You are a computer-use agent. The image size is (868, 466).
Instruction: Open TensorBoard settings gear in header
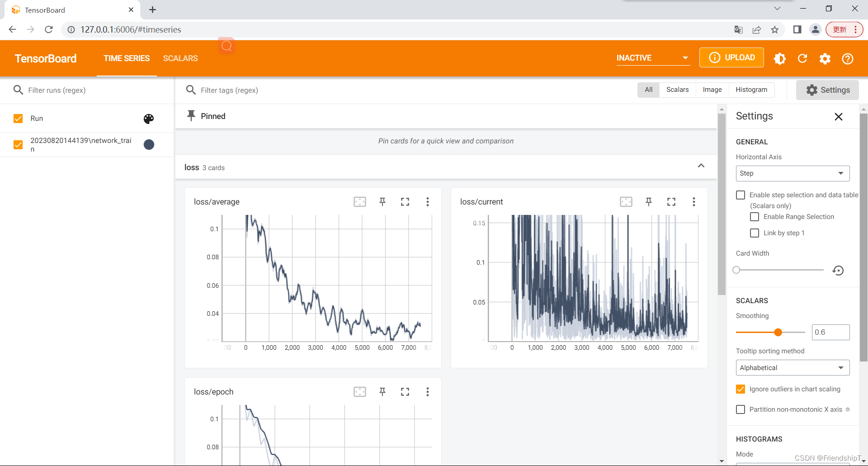point(825,58)
